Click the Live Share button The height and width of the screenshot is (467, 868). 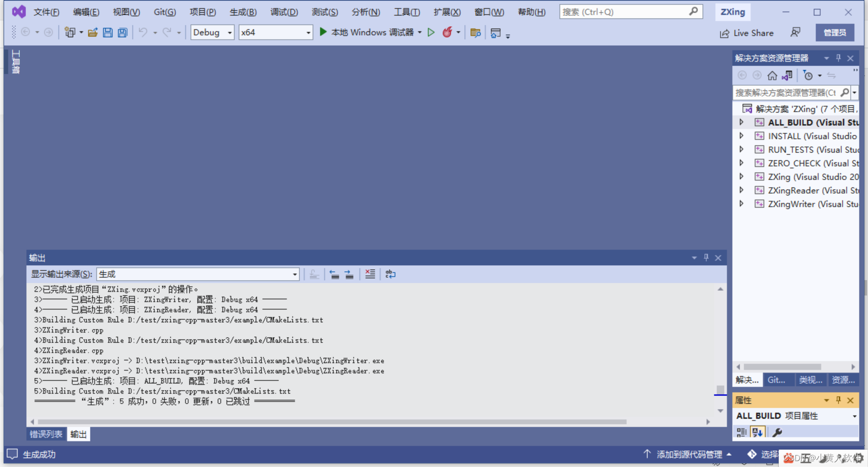747,33
